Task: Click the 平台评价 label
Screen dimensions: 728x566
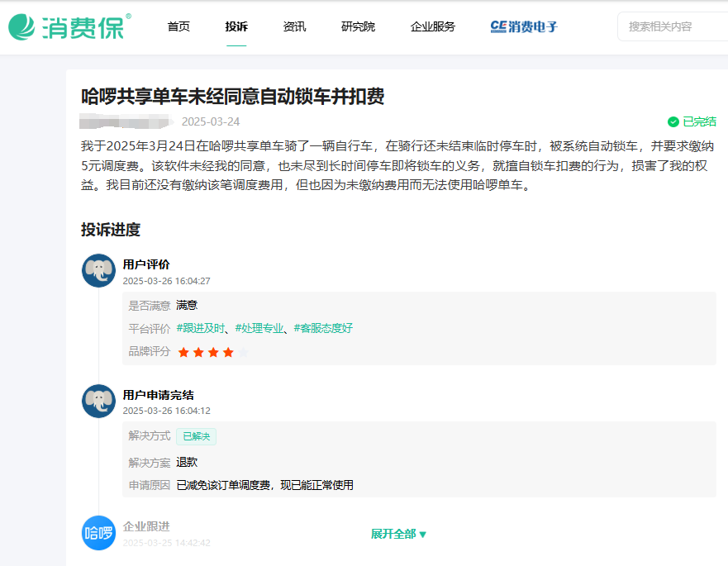Action: tap(149, 329)
